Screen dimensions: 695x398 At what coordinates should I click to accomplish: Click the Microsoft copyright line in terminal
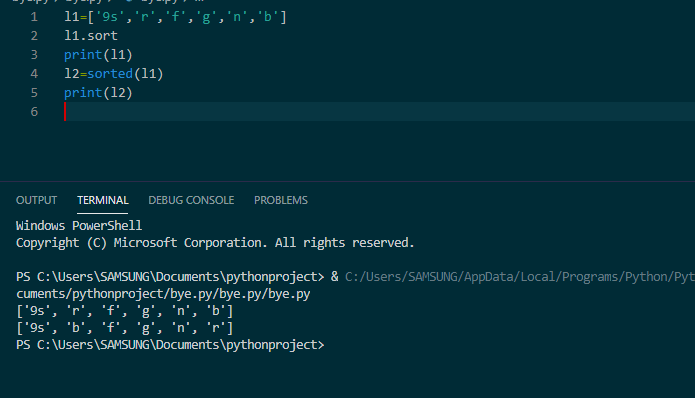pos(215,243)
